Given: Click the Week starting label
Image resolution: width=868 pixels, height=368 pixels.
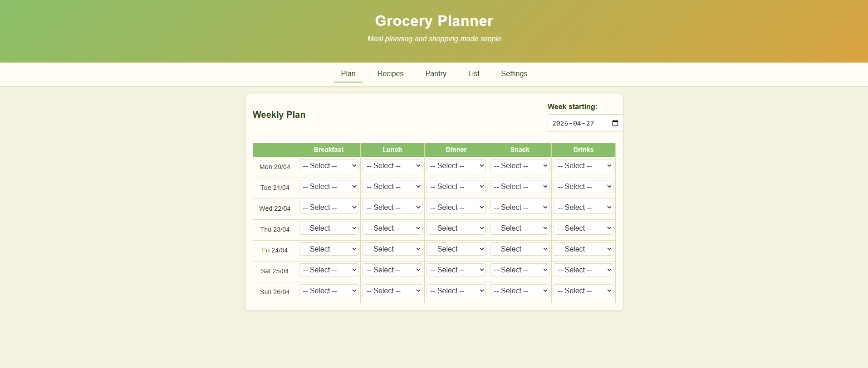Looking at the screenshot, I should 573,107.
